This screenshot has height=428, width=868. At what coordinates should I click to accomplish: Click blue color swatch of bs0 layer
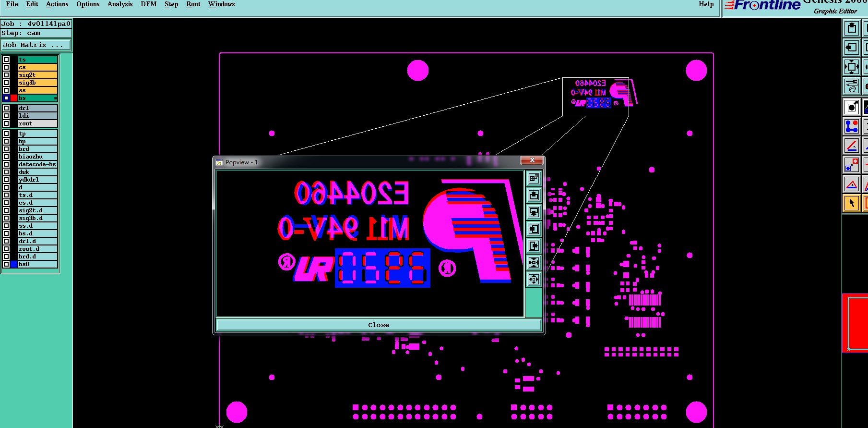point(14,264)
